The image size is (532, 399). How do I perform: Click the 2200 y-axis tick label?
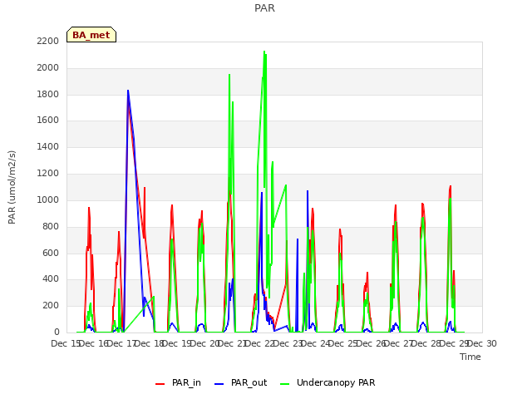[x=48, y=41]
